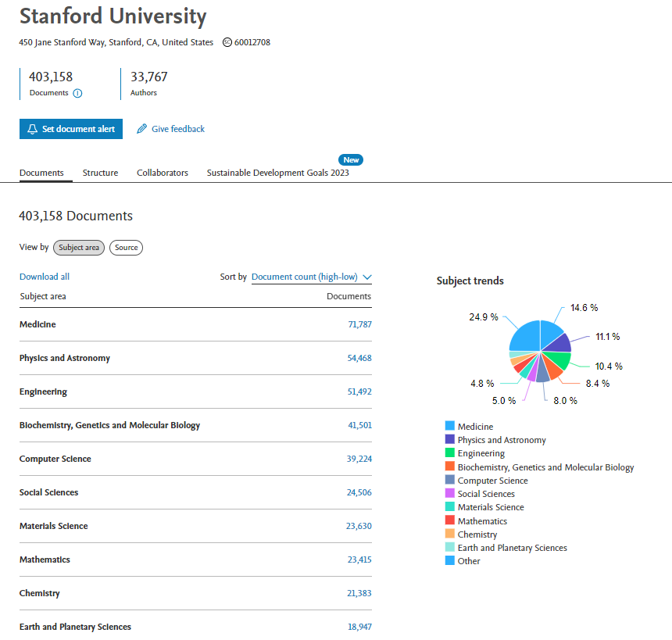Click the Scopus ID icon before 60012708
The height and width of the screenshot is (640, 672).
227,42
